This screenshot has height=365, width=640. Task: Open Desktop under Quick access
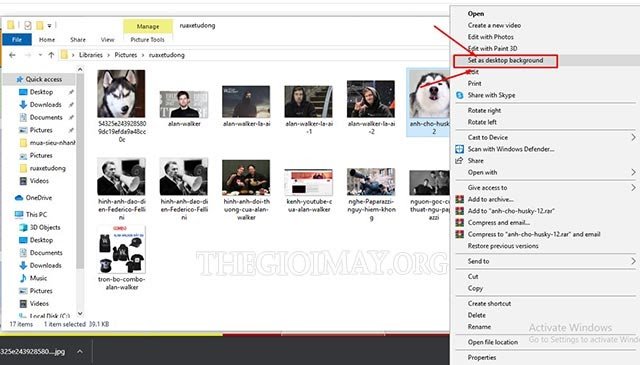[x=41, y=92]
